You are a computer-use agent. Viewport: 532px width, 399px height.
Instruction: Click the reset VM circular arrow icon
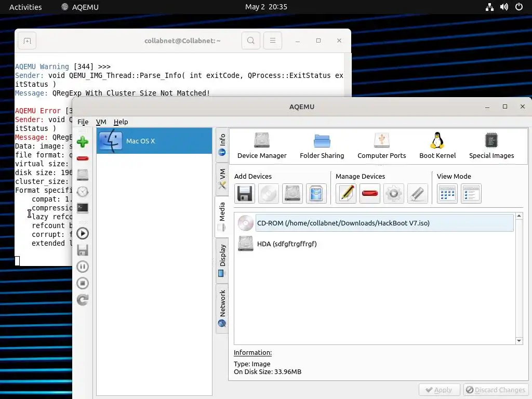(x=83, y=300)
